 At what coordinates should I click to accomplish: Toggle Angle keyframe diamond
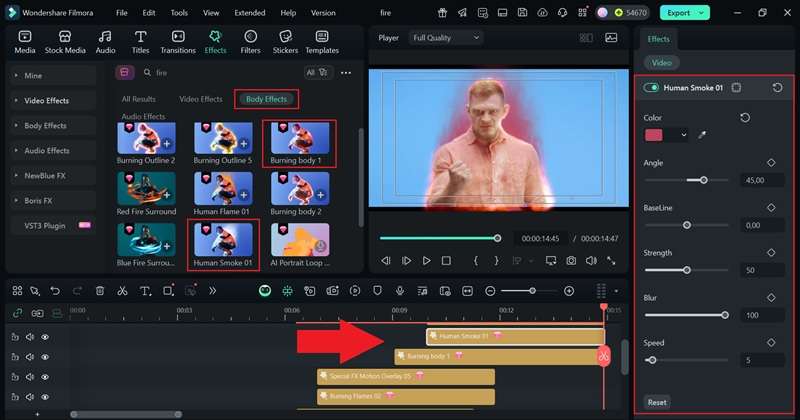(x=771, y=163)
